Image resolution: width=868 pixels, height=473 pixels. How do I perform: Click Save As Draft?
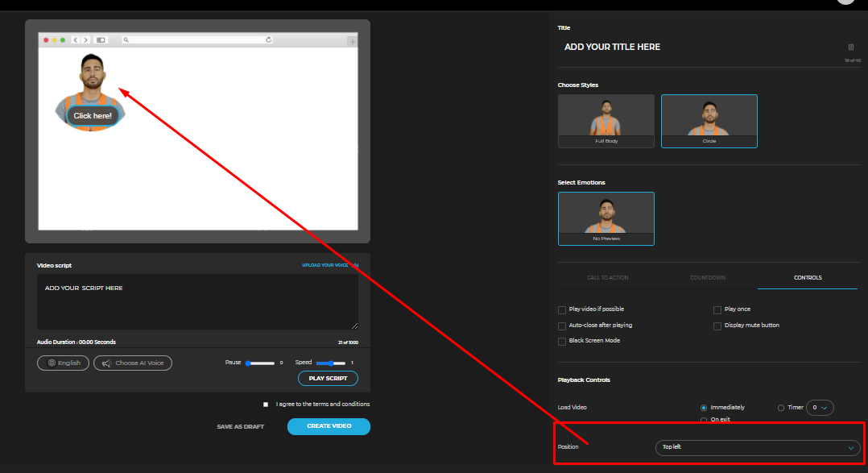coord(240,426)
